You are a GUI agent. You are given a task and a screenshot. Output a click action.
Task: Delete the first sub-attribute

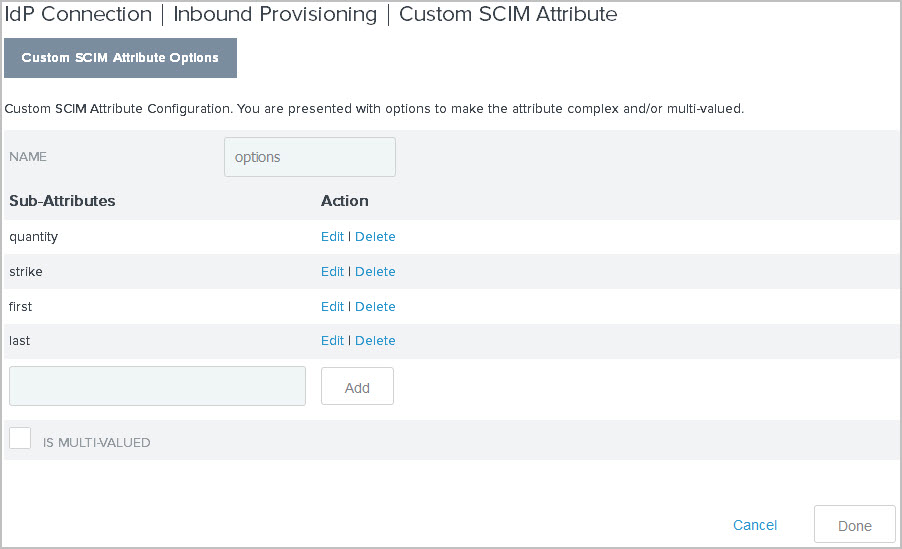point(375,307)
